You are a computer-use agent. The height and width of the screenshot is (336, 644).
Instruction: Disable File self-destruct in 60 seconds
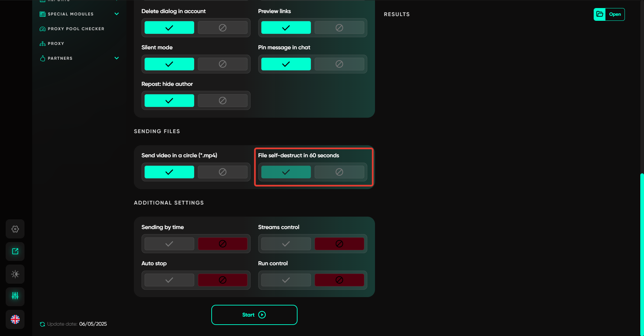coord(339,172)
